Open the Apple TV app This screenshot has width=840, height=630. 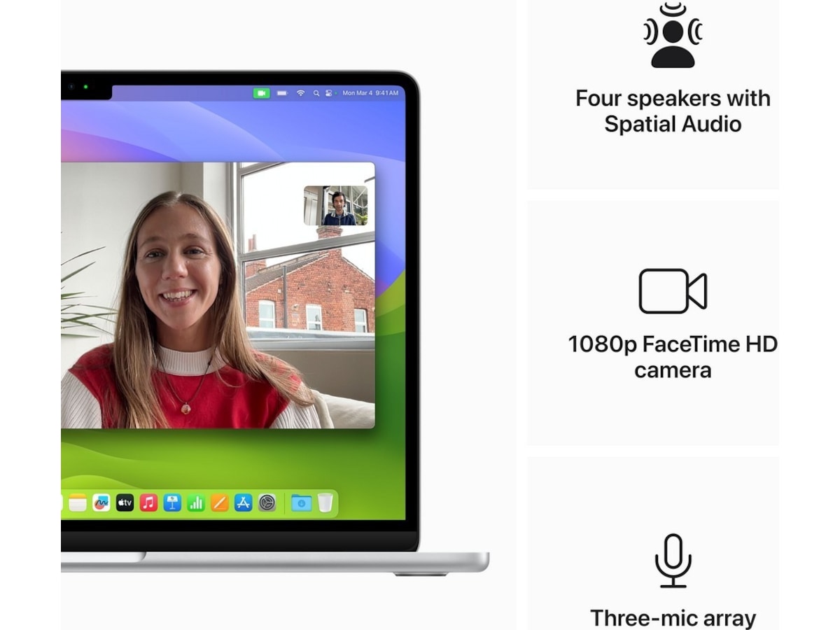(125, 503)
